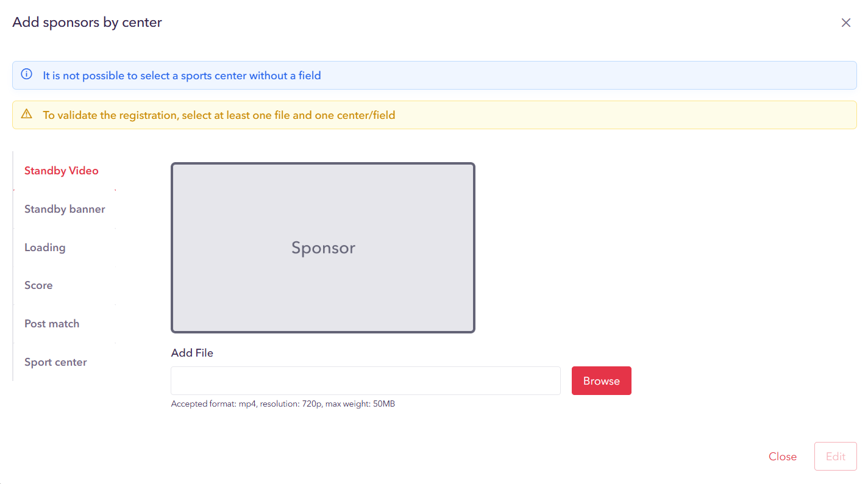
Task: Click the Close text button
Action: point(783,457)
